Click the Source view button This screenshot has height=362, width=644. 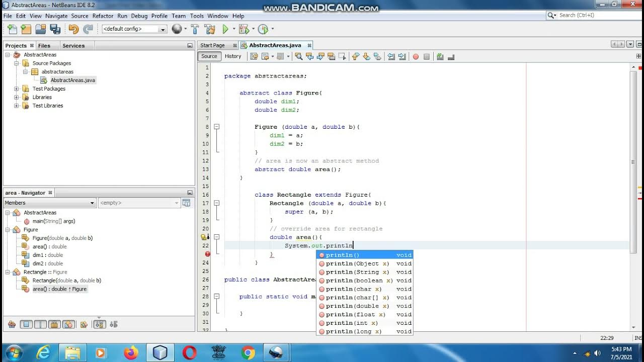pos(209,56)
